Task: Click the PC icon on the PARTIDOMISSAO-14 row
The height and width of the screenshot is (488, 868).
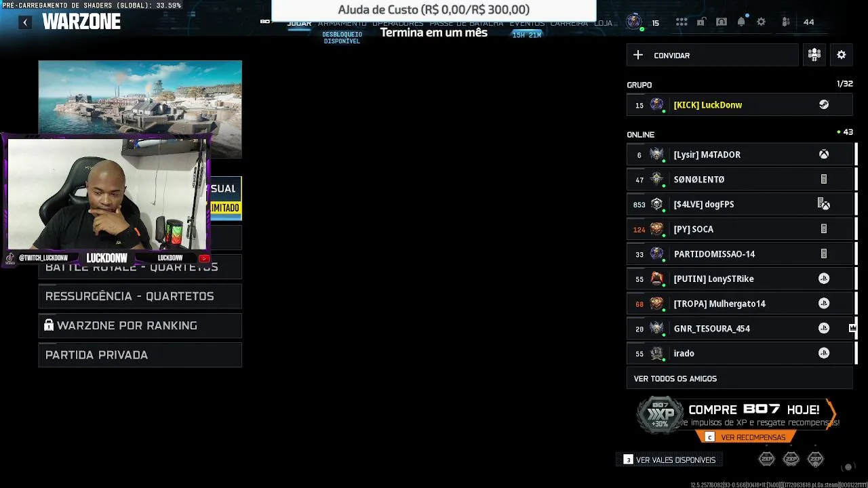Action: 824,254
